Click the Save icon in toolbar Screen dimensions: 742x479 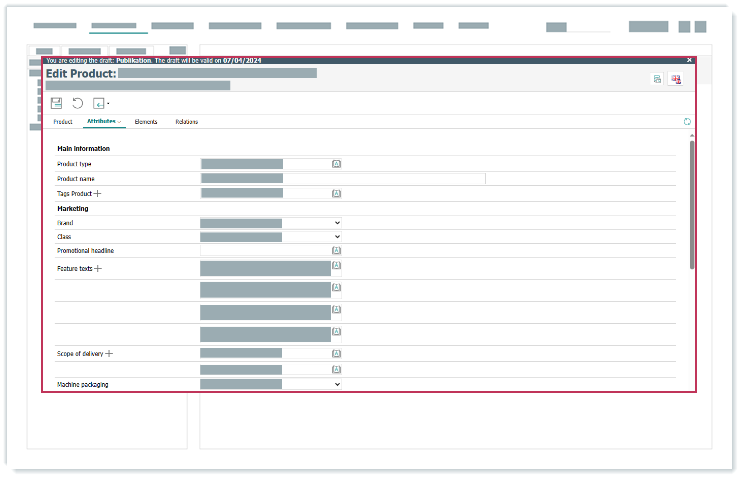coord(57,103)
